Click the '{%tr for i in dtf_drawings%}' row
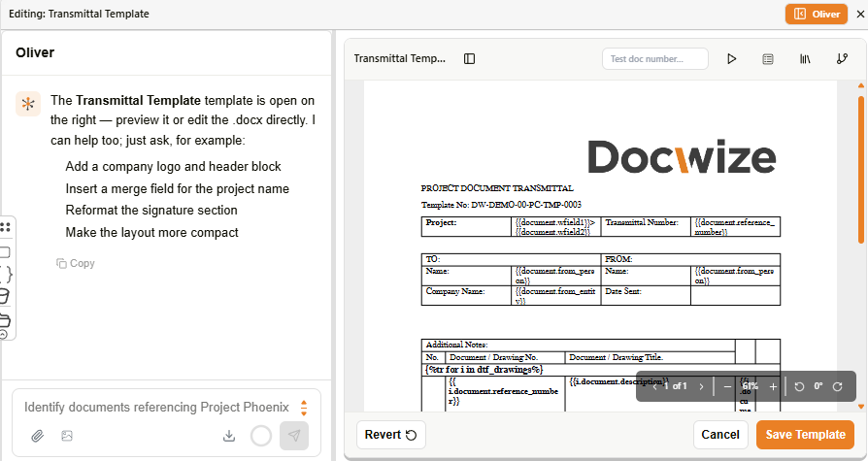This screenshot has width=868, height=461. point(601,370)
